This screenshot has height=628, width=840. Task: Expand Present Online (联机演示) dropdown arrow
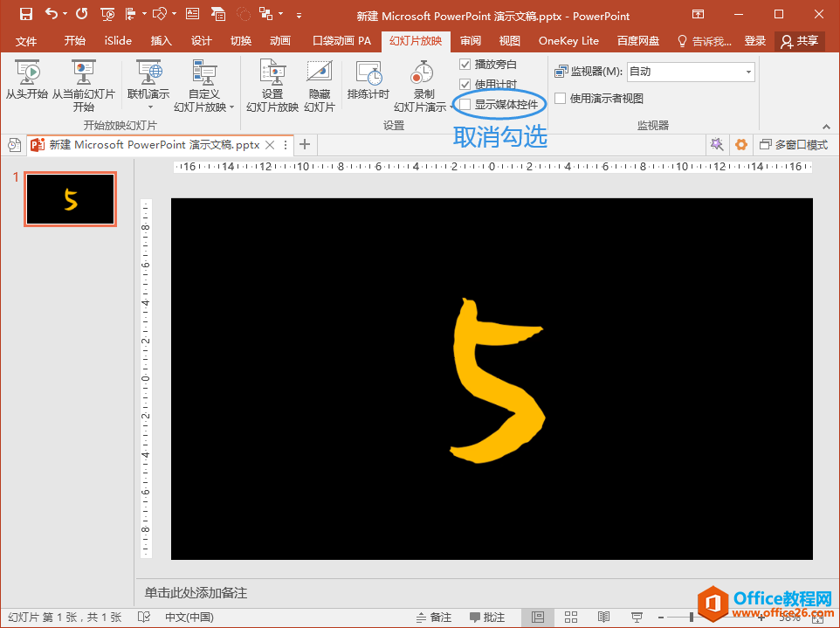click(148, 107)
